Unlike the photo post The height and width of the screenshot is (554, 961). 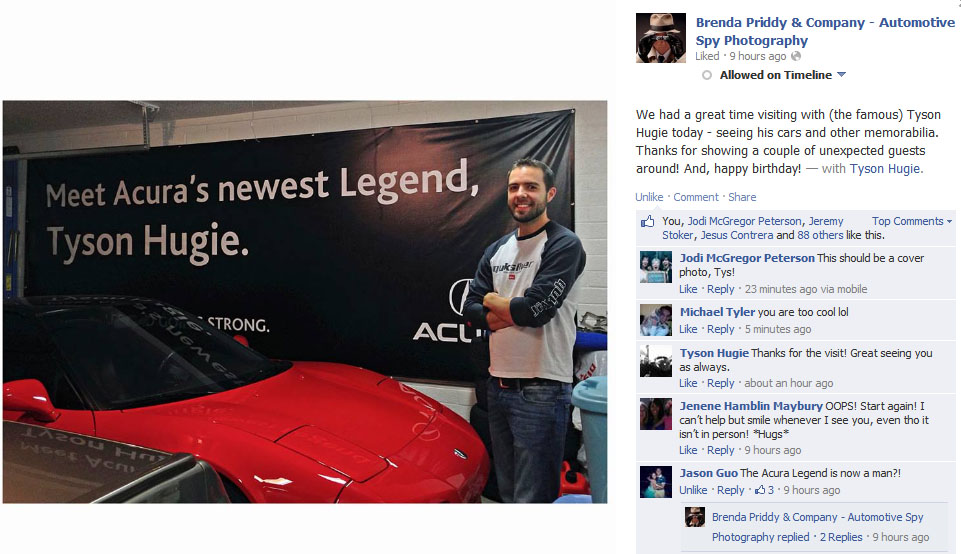coord(649,197)
